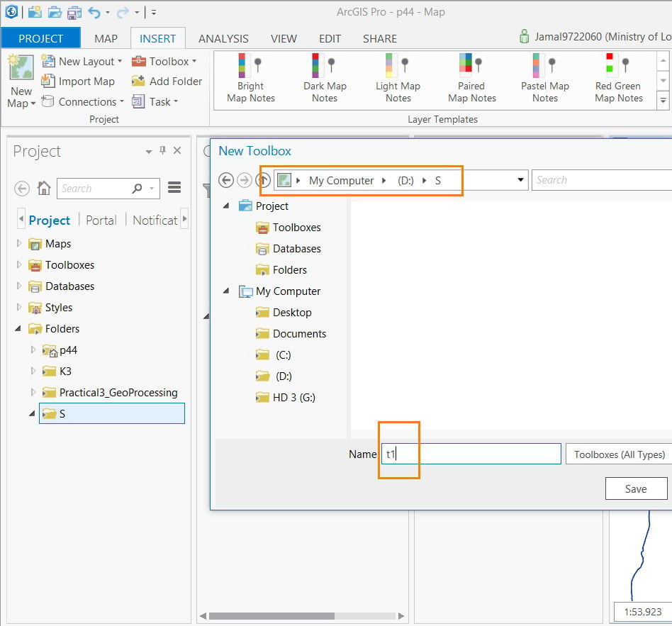
Task: Close the Project pane
Action: 177,150
